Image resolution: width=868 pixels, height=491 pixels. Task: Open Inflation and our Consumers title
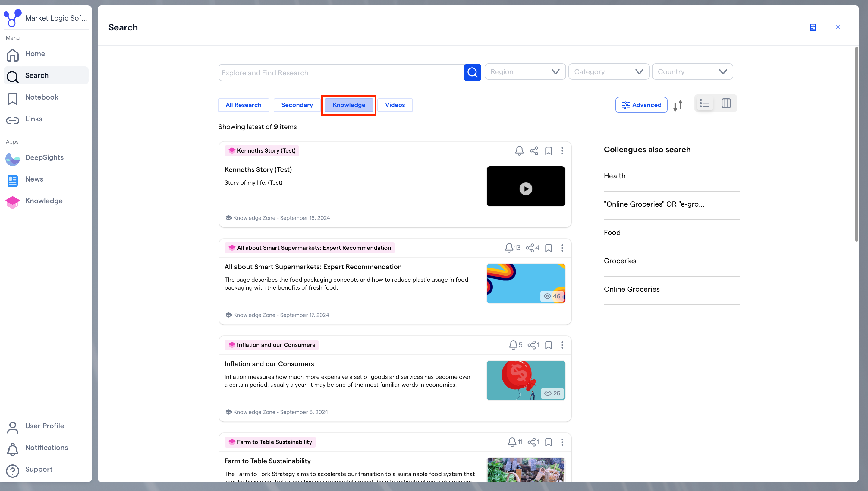(269, 364)
